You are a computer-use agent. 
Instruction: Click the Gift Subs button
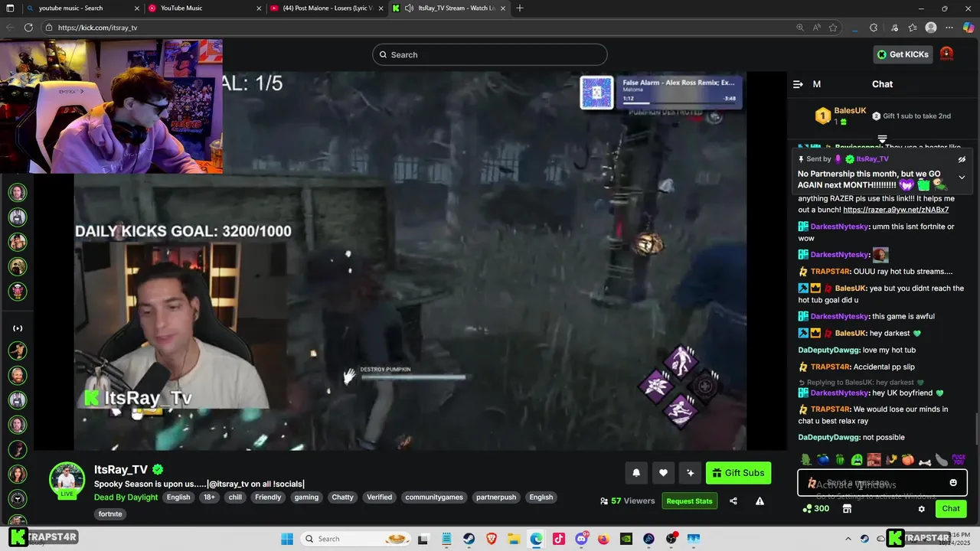[738, 473]
